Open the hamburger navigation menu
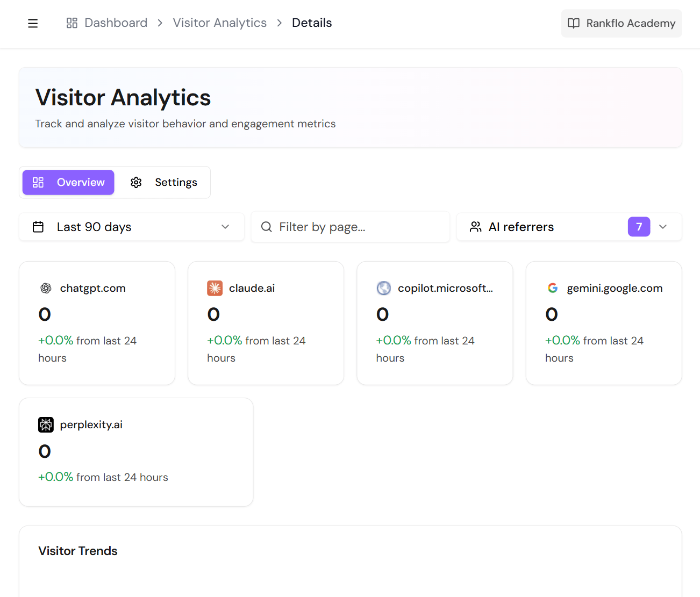 point(33,23)
